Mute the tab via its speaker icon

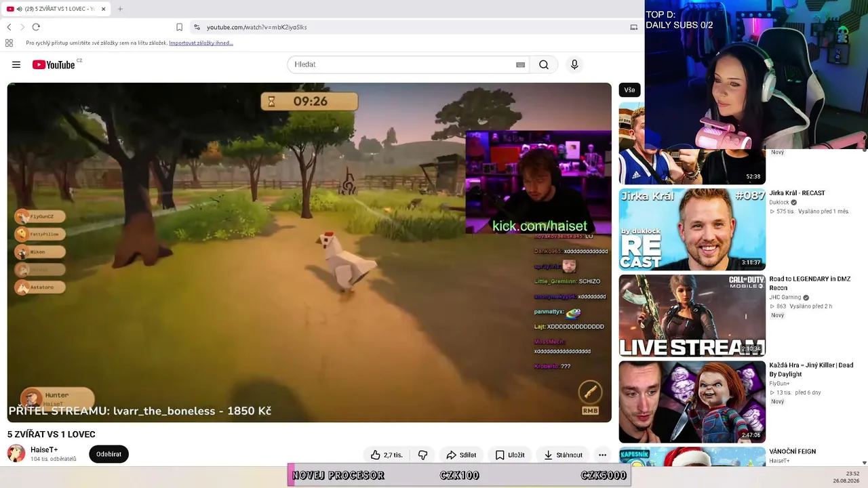point(19,9)
